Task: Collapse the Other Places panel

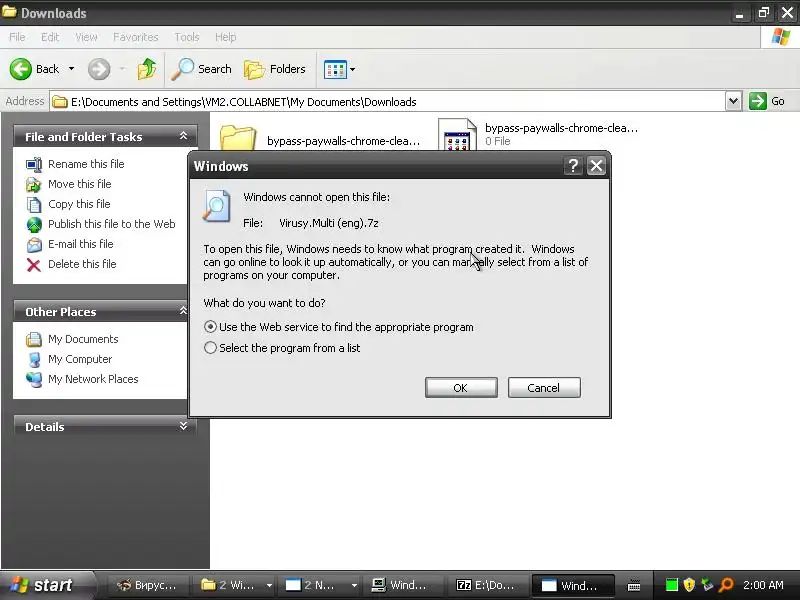Action: click(183, 311)
